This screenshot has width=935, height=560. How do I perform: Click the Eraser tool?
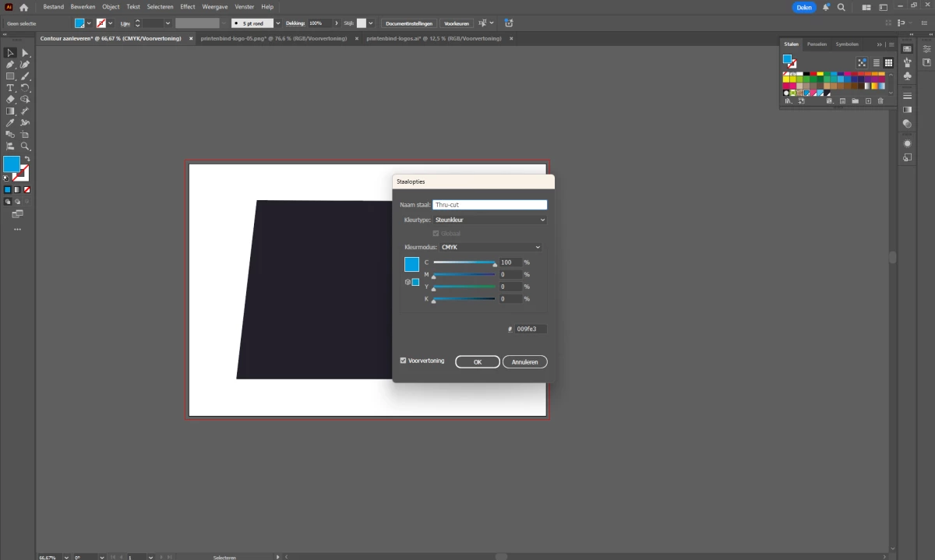tap(10, 100)
